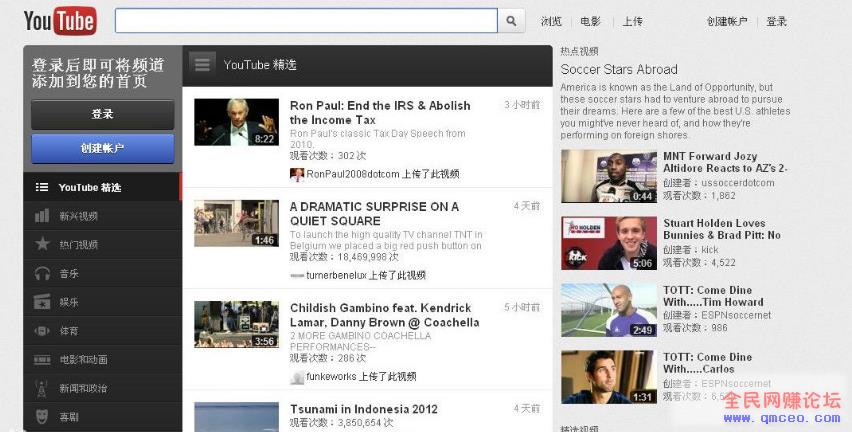Focus the YouTube search input field

(x=306, y=21)
